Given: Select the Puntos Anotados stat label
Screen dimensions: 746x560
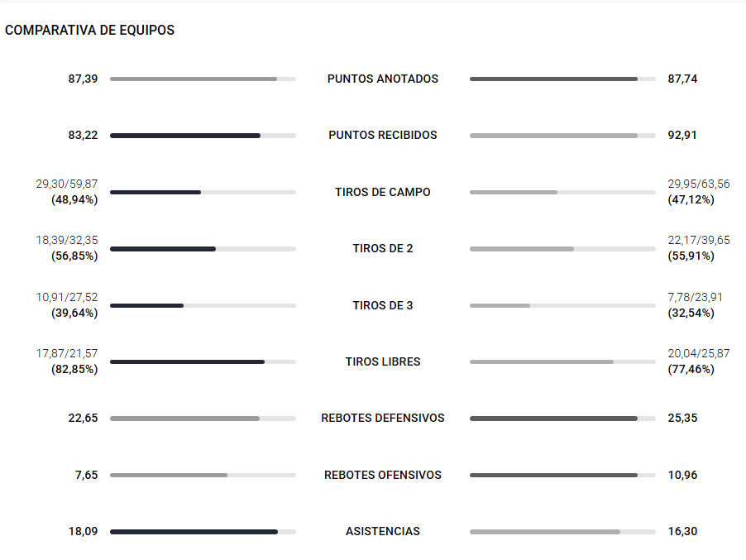Looking at the screenshot, I should [383, 79].
